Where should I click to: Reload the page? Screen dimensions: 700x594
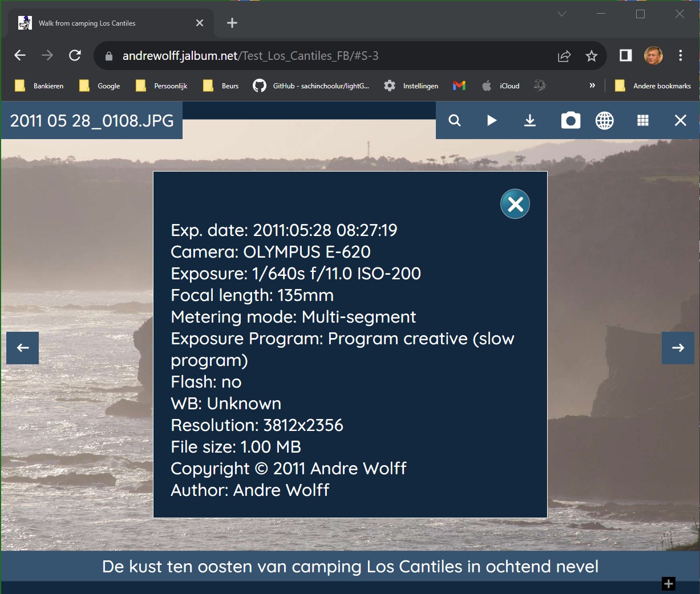[75, 55]
